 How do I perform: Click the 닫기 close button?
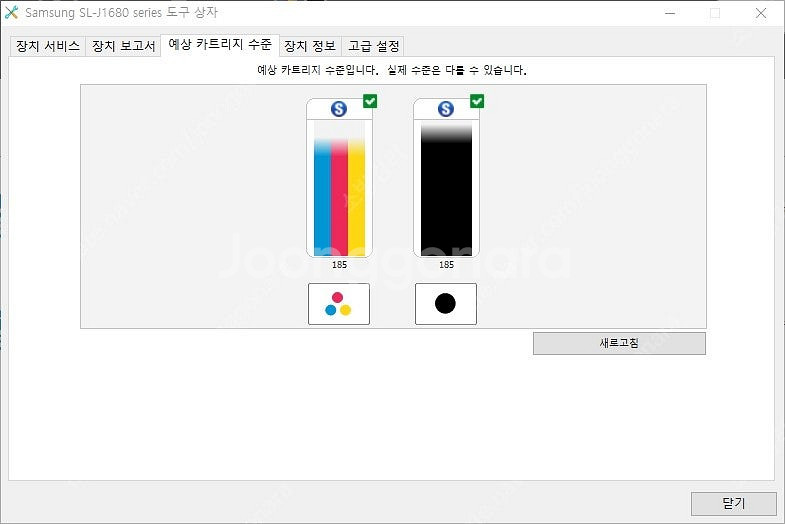[x=733, y=503]
